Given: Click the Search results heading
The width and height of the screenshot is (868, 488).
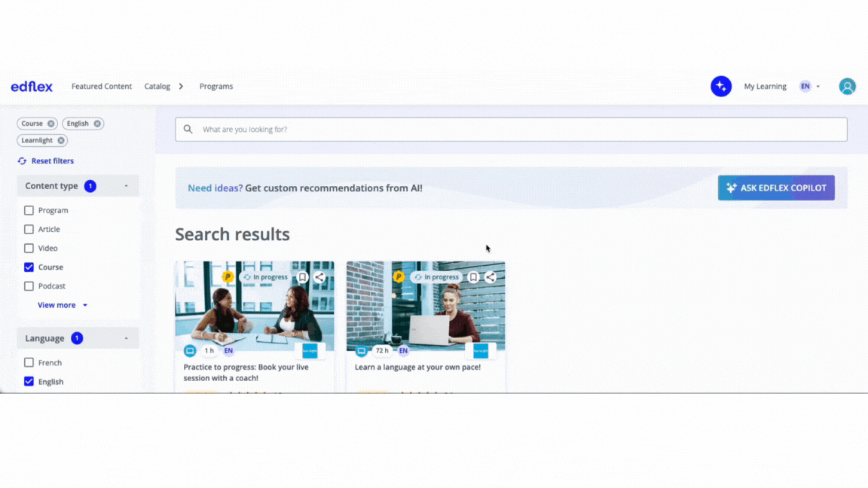Looking at the screenshot, I should [x=233, y=234].
